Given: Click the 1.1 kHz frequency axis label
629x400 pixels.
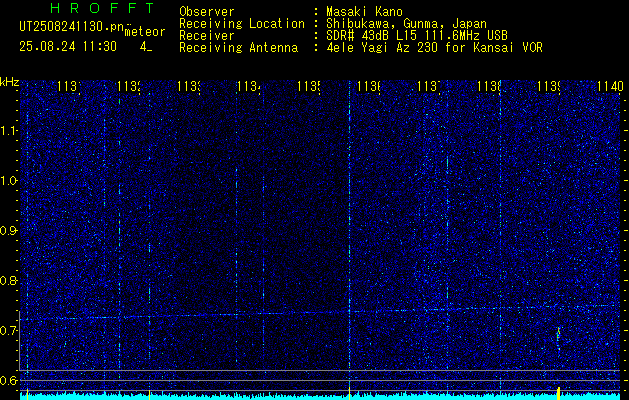Looking at the screenshot, I should (x=9, y=130).
